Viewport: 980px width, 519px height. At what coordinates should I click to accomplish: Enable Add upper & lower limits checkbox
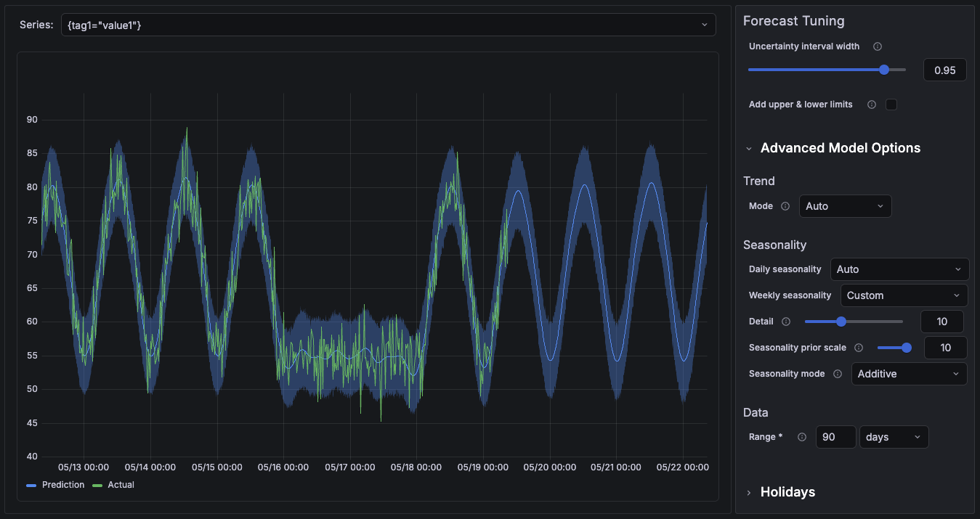point(891,105)
